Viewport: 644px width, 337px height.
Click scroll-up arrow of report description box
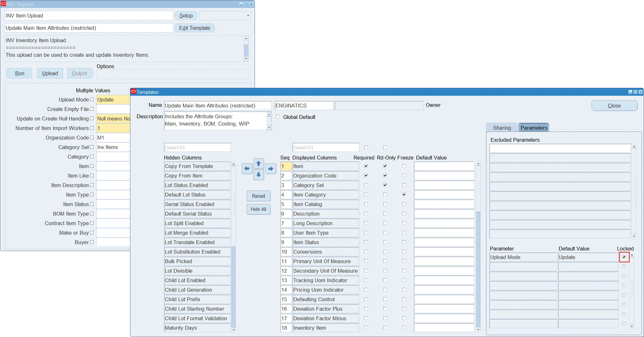(246, 38)
